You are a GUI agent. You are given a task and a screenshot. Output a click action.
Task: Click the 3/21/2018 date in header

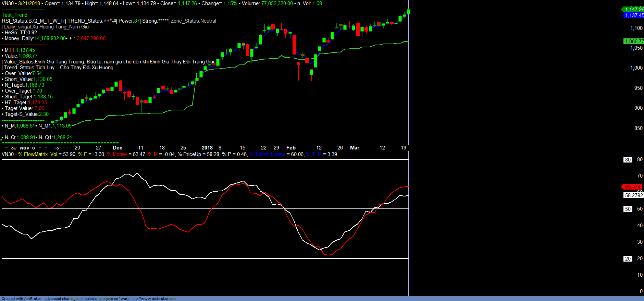[29, 3]
